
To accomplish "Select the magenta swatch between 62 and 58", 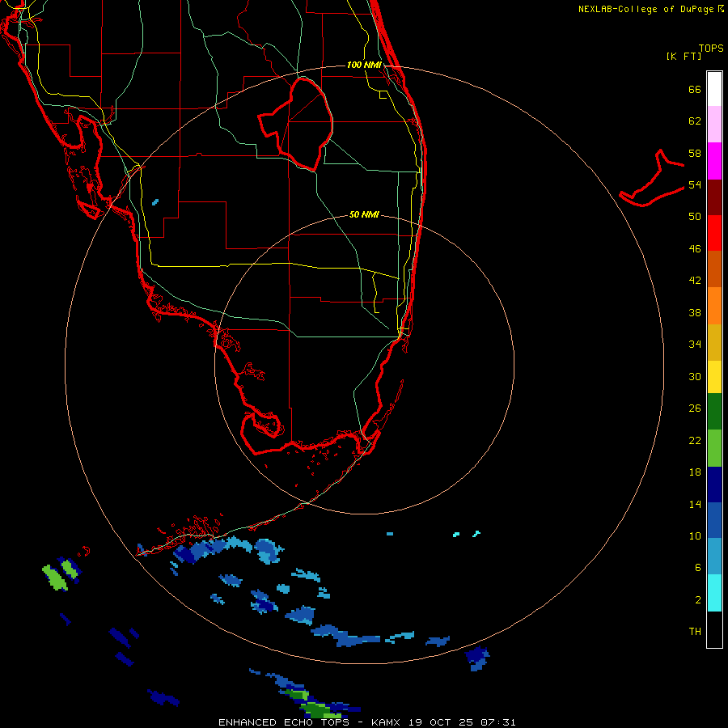I will coord(714,161).
